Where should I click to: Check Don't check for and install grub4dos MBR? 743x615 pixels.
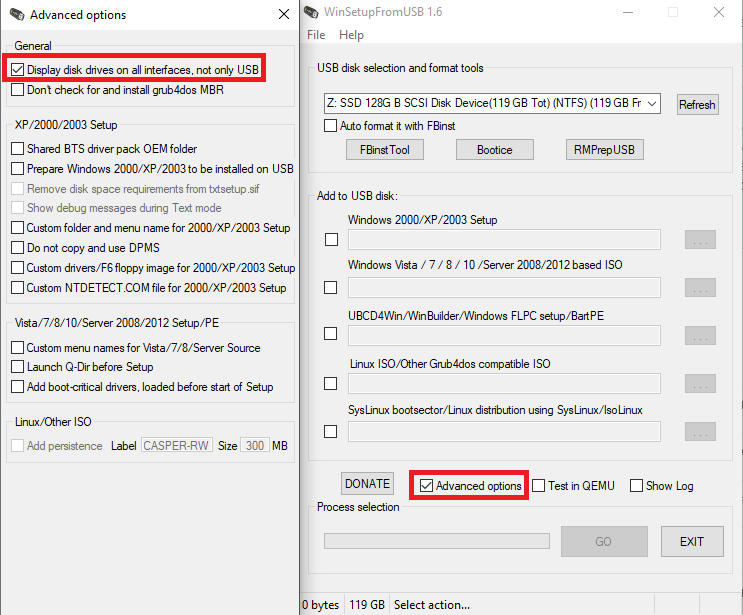(18, 90)
